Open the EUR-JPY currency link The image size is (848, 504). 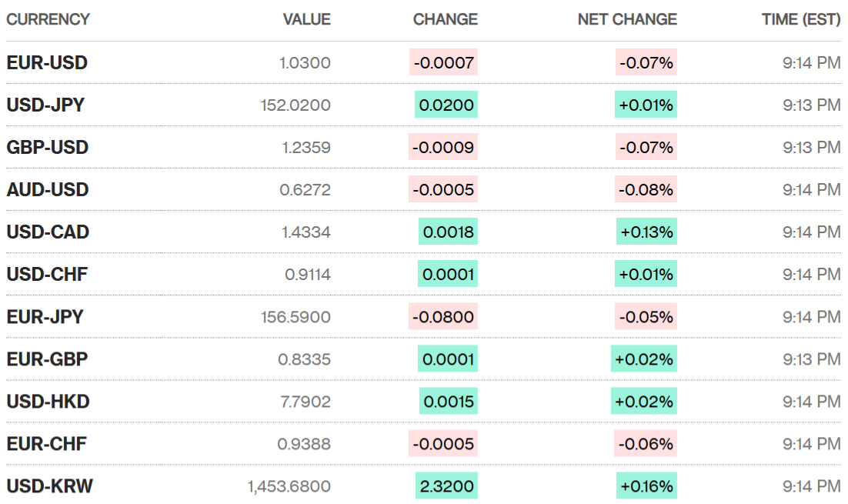coord(45,316)
